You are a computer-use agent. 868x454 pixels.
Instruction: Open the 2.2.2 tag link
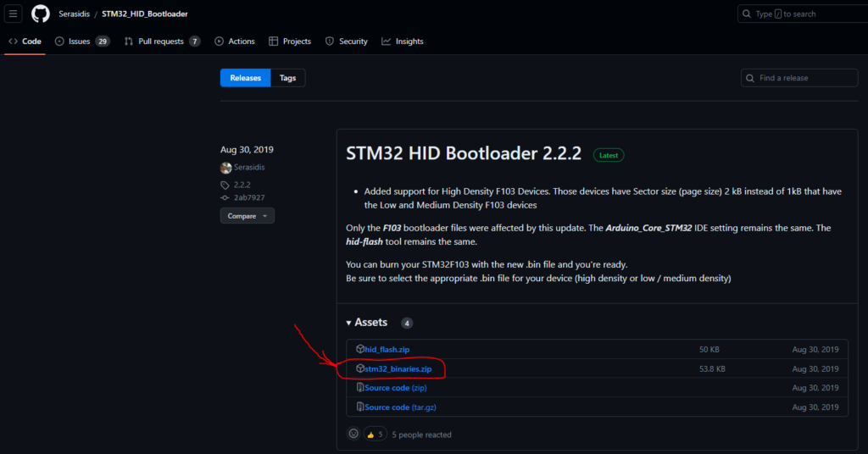point(242,185)
